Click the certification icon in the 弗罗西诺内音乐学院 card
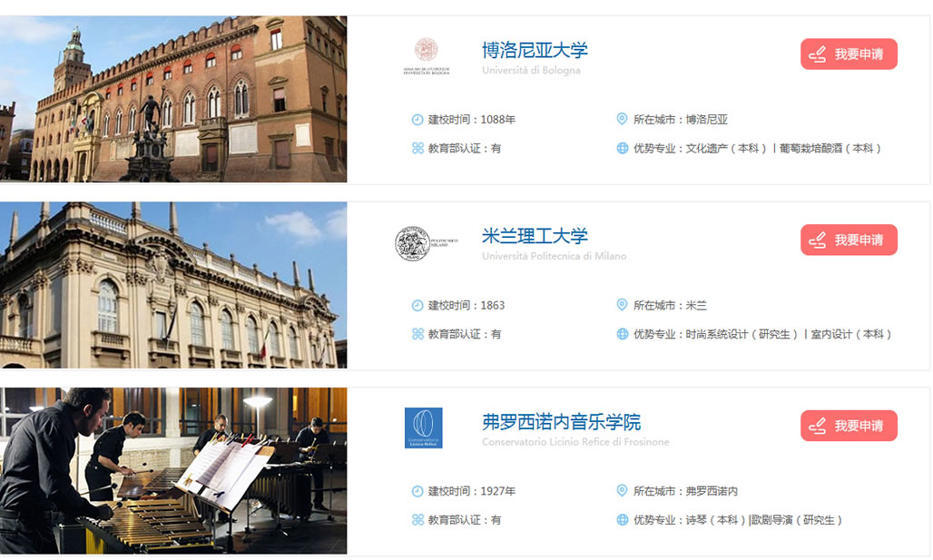This screenshot has width=933, height=560. click(417, 519)
